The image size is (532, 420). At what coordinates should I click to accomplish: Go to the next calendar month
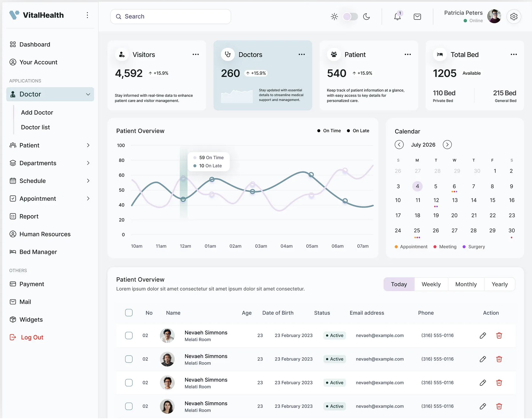[x=447, y=144]
